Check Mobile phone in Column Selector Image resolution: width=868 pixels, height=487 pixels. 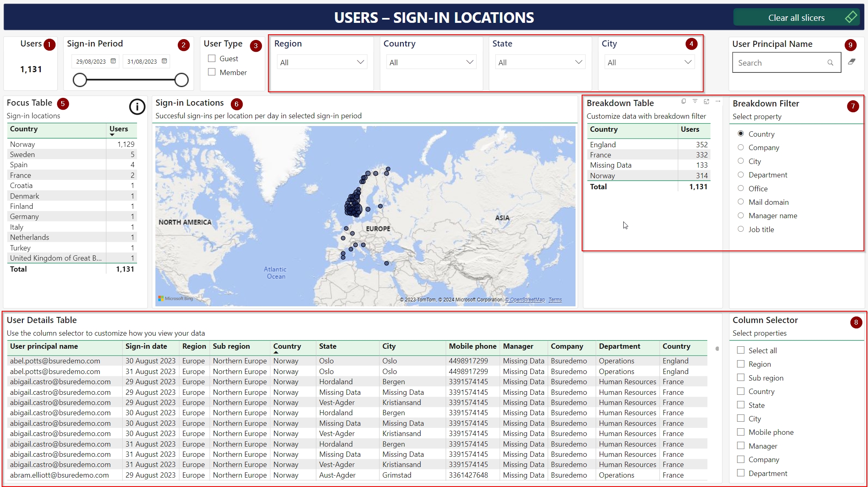click(741, 432)
